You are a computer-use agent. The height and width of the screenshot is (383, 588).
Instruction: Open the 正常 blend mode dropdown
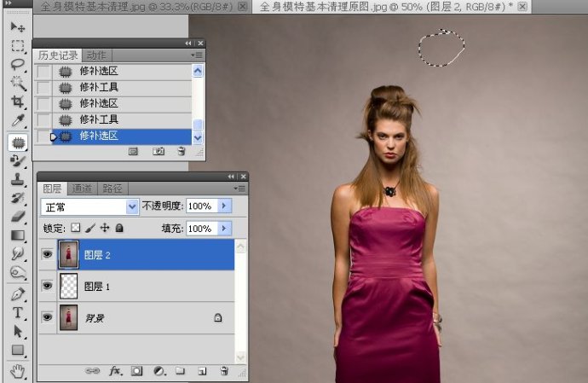pos(89,207)
